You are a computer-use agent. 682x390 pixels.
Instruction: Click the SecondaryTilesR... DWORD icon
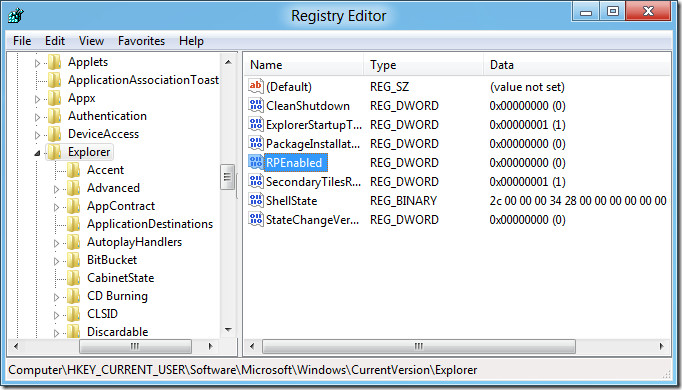pyautogui.click(x=256, y=181)
